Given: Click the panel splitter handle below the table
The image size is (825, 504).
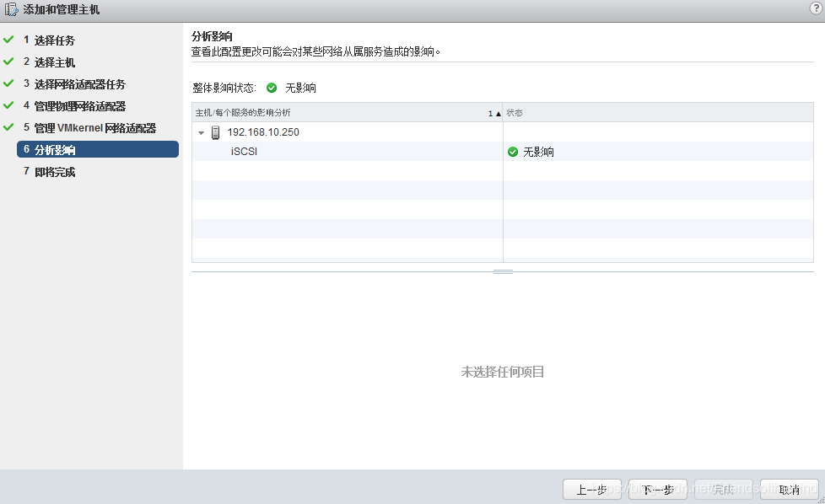Looking at the screenshot, I should point(503,271).
